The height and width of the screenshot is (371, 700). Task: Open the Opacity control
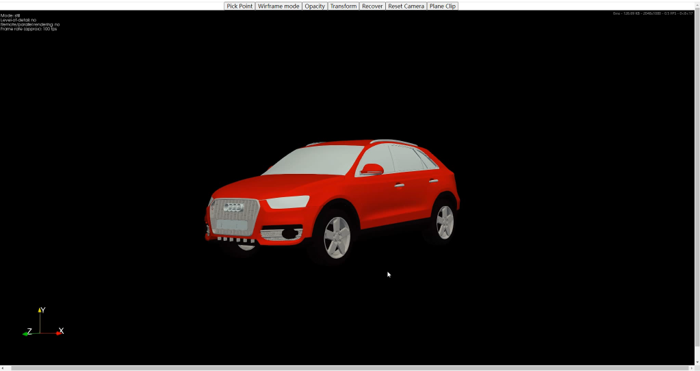click(315, 6)
